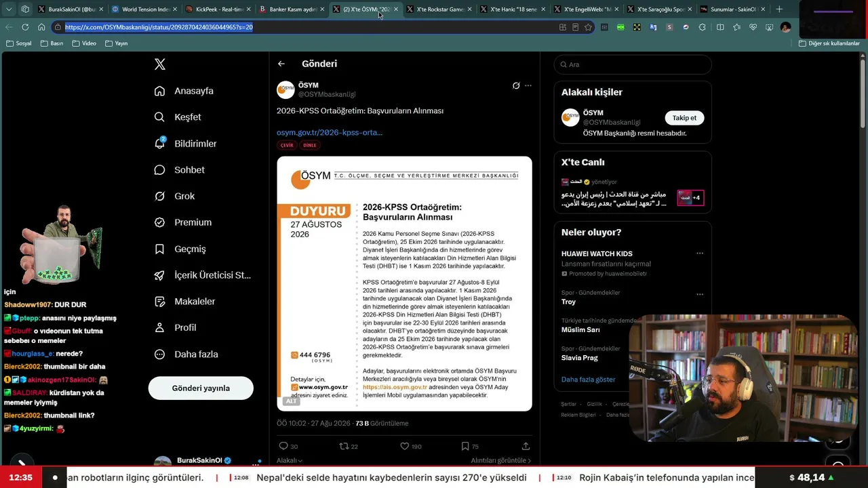
Task: Follow ÖSYM with Takip et button
Action: (x=684, y=118)
